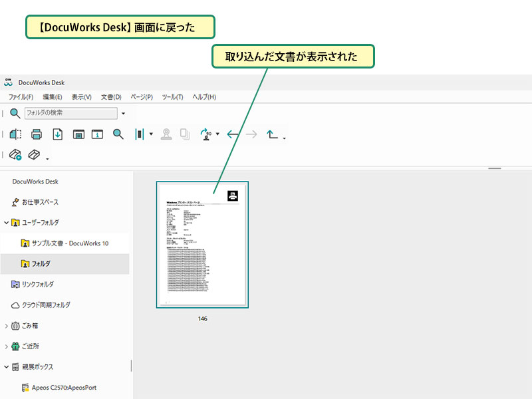Click the printer icon in toolbar

coord(37,134)
